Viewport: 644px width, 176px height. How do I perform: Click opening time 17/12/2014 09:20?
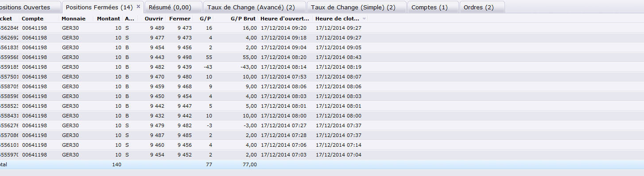pyautogui.click(x=284, y=28)
